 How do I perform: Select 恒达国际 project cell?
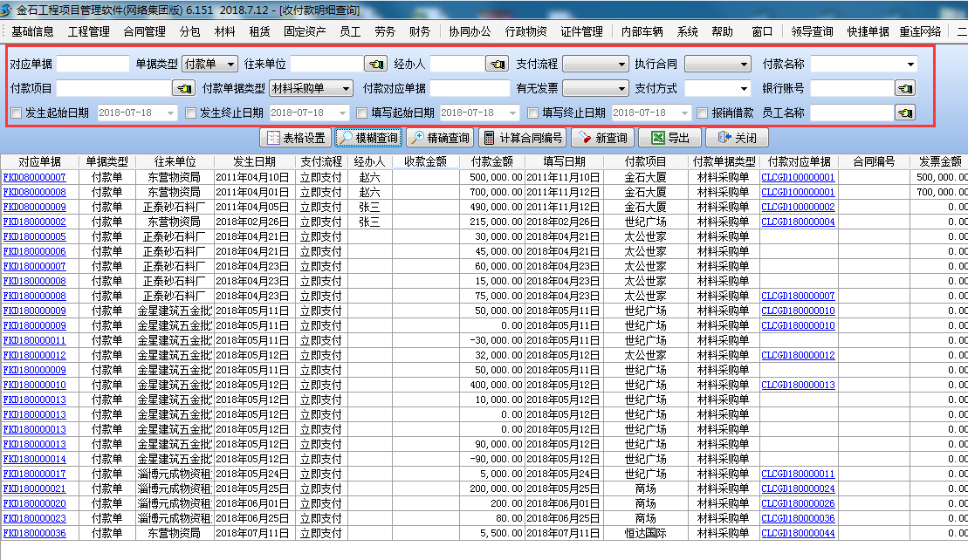pyautogui.click(x=646, y=533)
